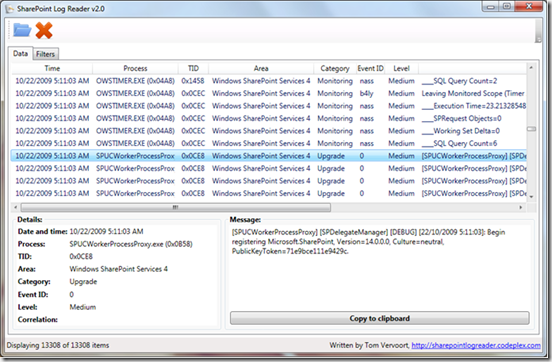This screenshot has height=362, width=552.
Task: Click the vertical scrollbar thumb of list
Action: click(x=531, y=129)
